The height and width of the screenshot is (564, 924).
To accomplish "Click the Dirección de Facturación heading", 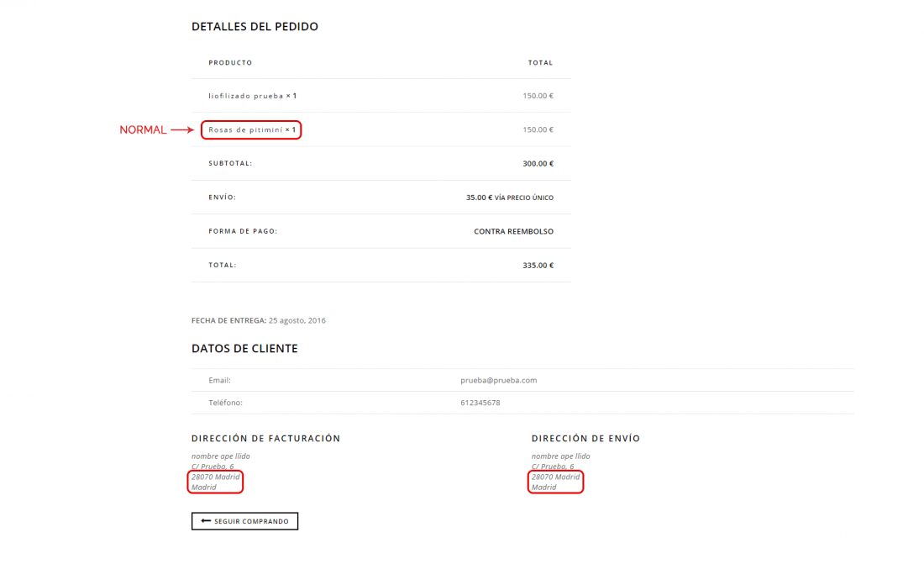I will point(265,438).
